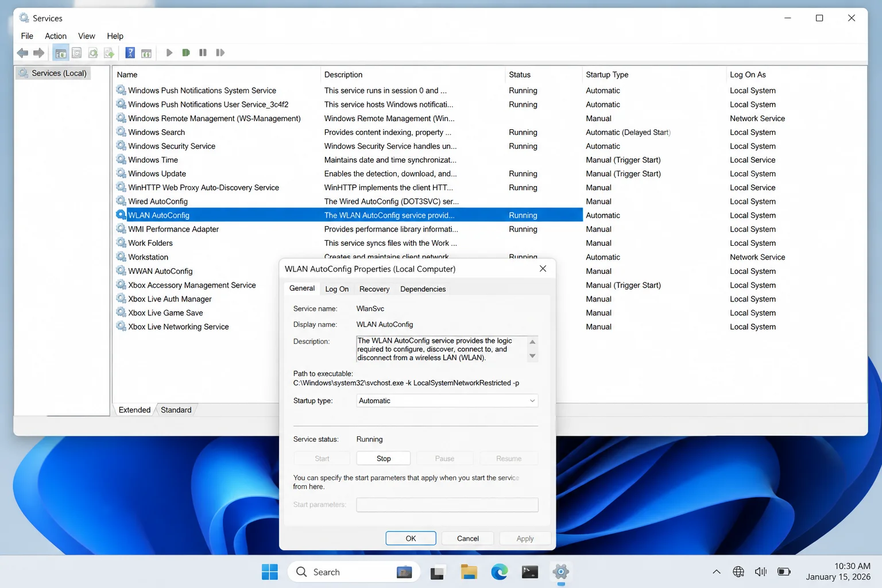This screenshot has height=588, width=882.
Task: Open the Properties toolbar icon
Action: 76,53
